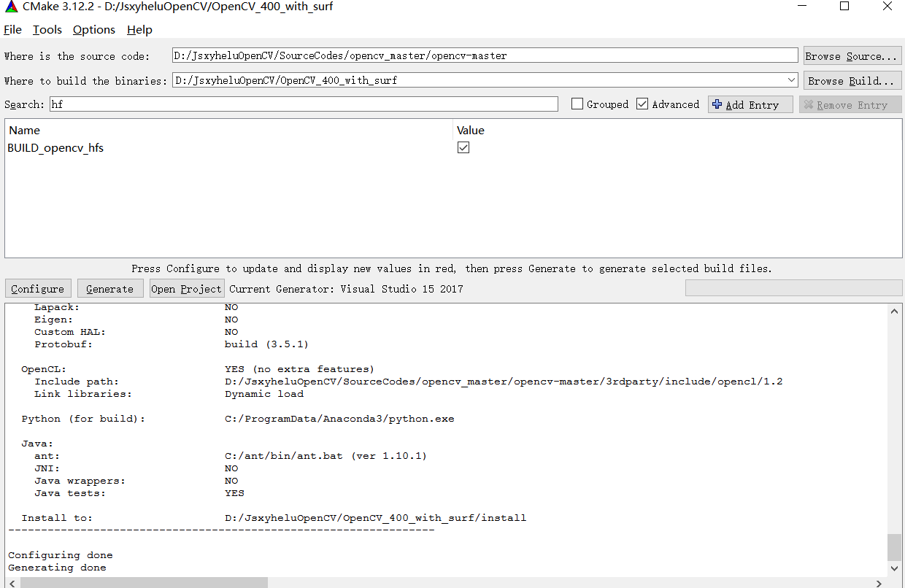905x588 pixels.
Task: Open the Options menu
Action: (x=94, y=30)
